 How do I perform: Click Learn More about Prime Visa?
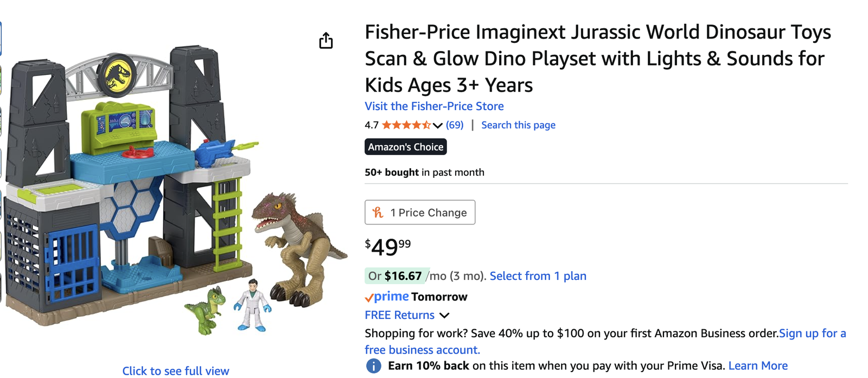tap(758, 366)
